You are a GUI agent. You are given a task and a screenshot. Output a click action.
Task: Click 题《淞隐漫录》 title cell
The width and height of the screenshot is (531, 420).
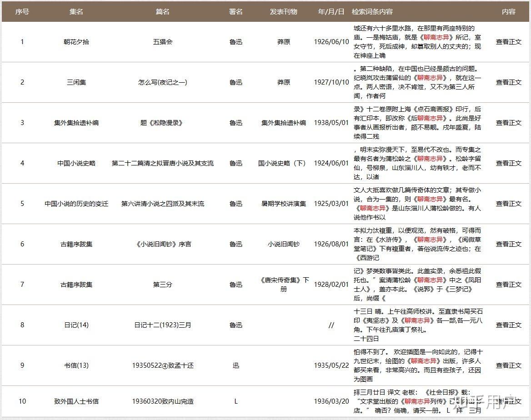(163, 123)
